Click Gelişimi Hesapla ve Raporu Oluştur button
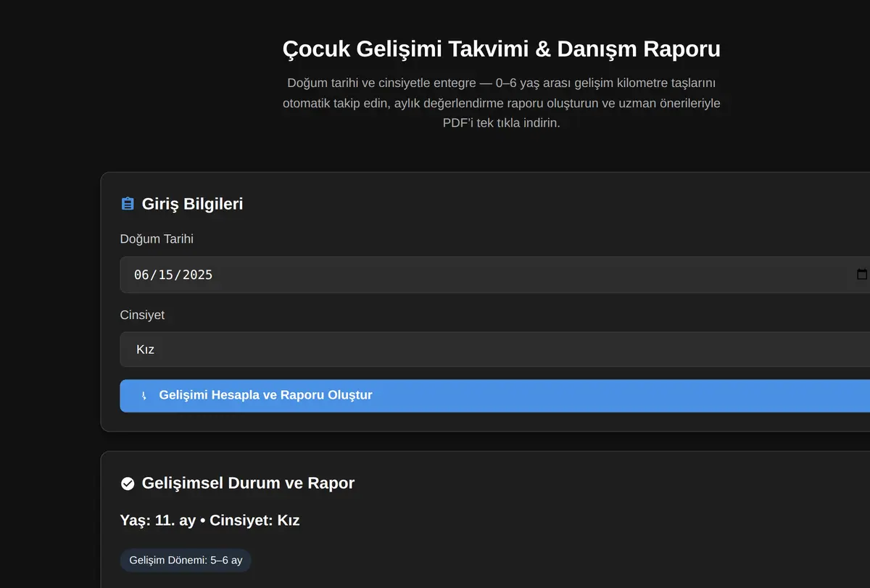Screen dimensions: 870x588 495,396
